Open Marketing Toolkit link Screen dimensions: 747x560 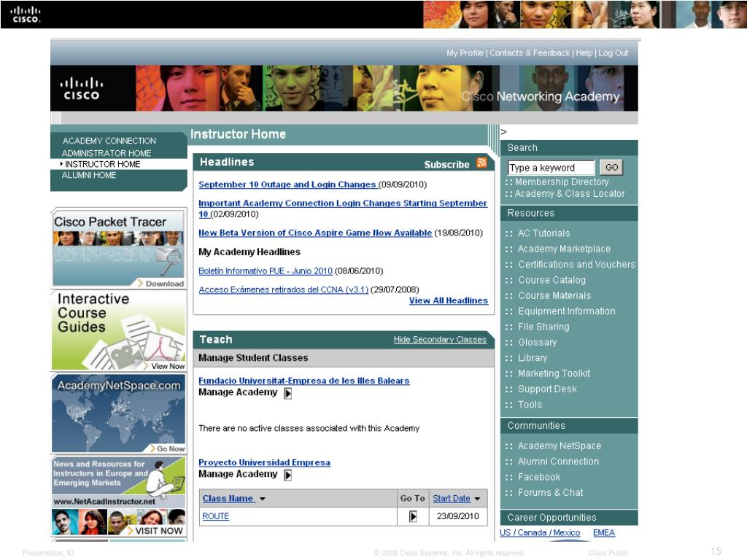tap(554, 374)
